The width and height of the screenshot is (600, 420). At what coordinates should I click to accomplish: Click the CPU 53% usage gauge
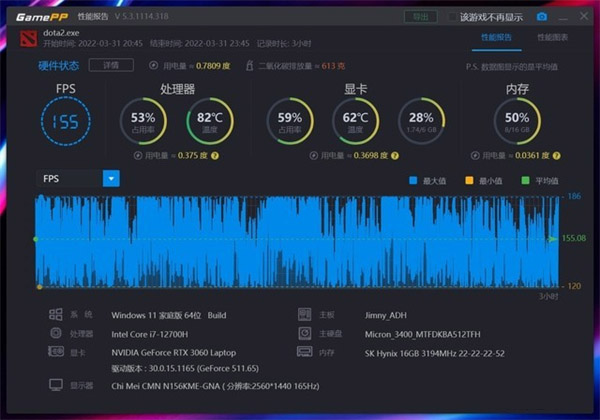[143, 121]
